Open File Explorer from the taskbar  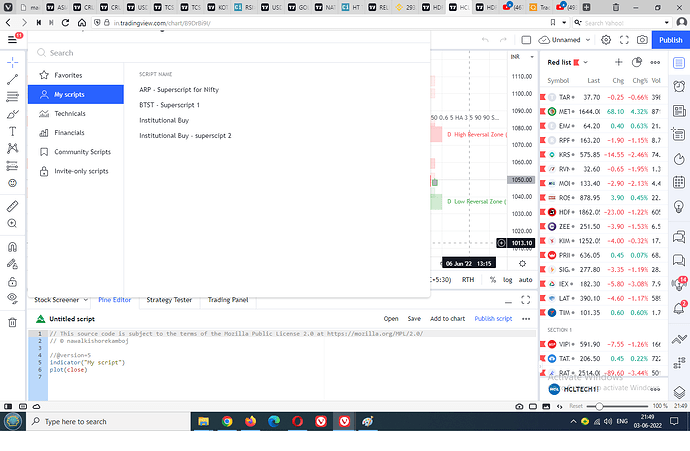pos(203,422)
